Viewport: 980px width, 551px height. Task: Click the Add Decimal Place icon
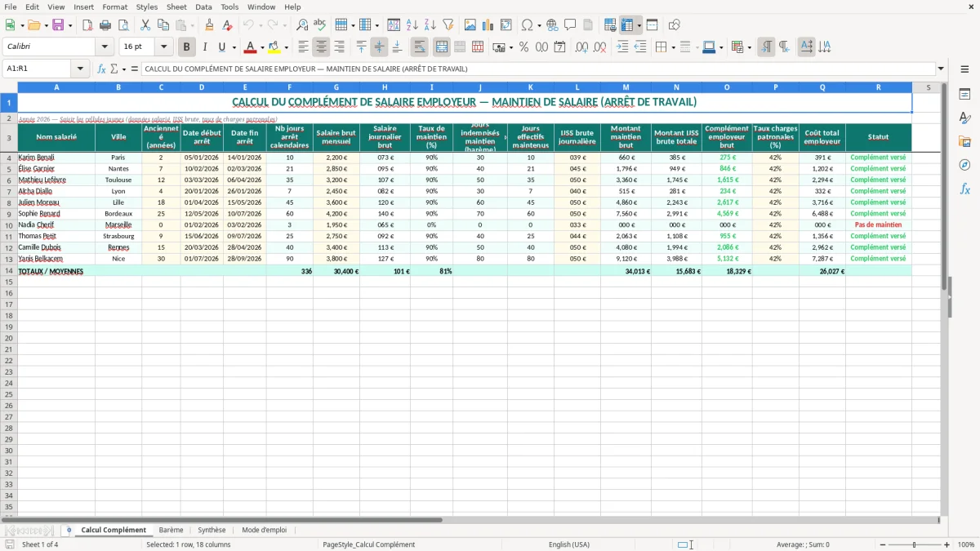click(582, 47)
